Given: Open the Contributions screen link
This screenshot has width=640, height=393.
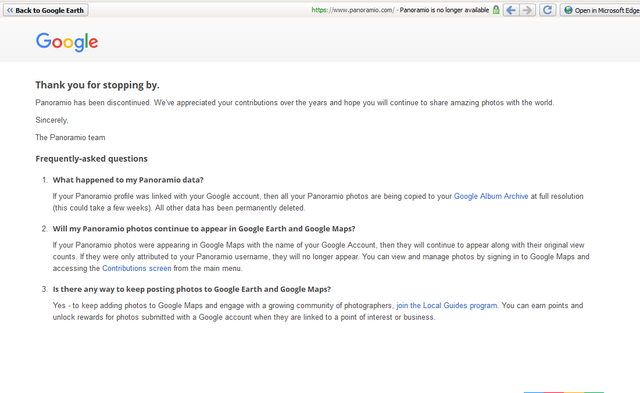Looking at the screenshot, I should [137, 268].
